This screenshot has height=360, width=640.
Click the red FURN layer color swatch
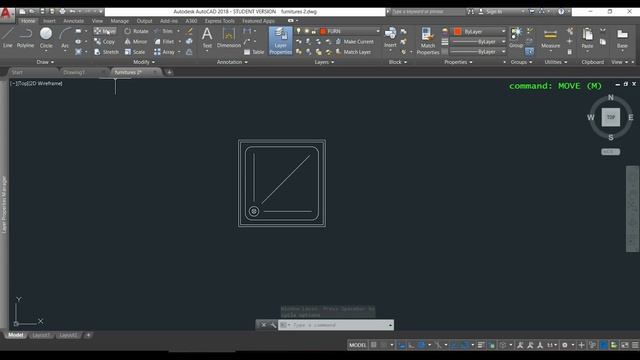click(323, 31)
